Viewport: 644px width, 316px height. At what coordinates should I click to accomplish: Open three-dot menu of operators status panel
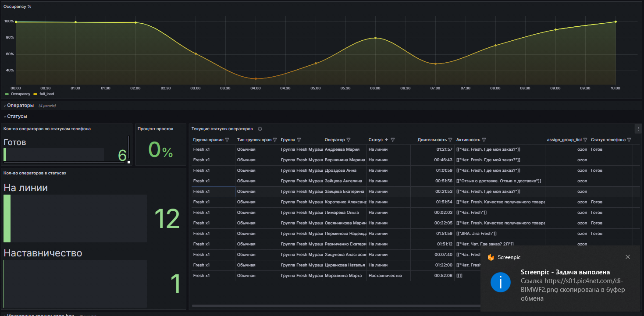(x=637, y=129)
